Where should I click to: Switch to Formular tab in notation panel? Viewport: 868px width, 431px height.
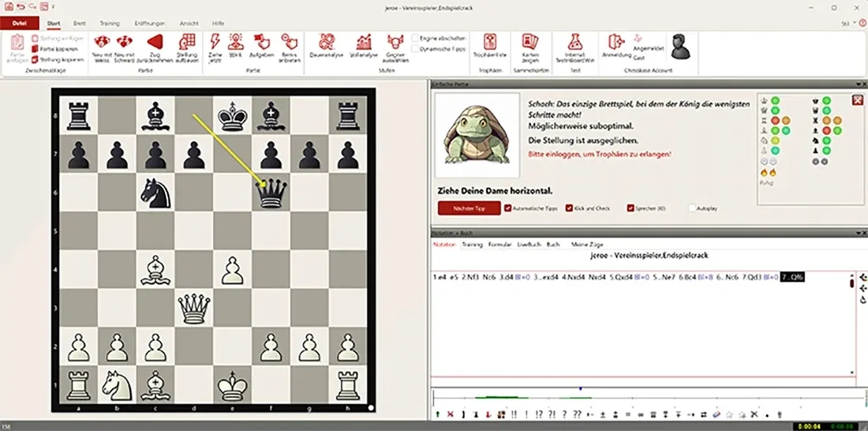(x=499, y=244)
